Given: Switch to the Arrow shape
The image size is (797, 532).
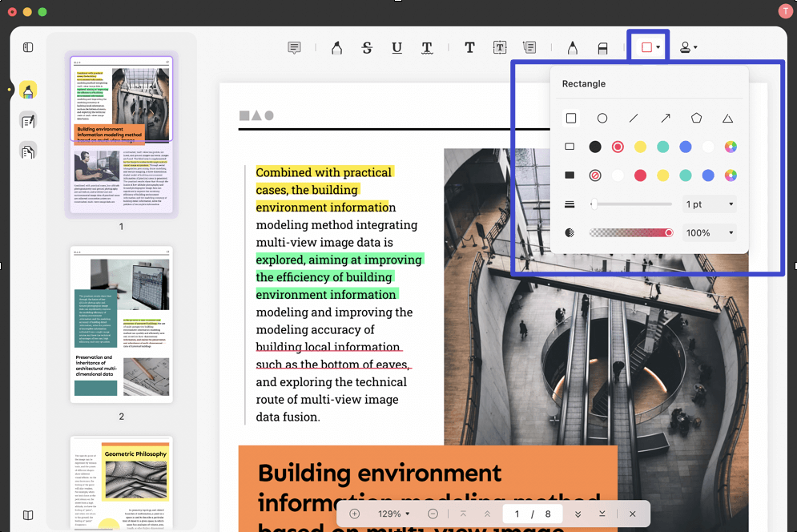Looking at the screenshot, I should tap(665, 118).
